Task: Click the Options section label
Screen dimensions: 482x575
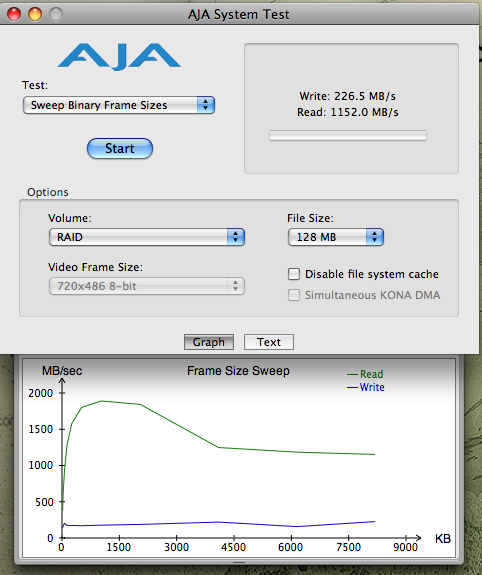Action: (48, 192)
